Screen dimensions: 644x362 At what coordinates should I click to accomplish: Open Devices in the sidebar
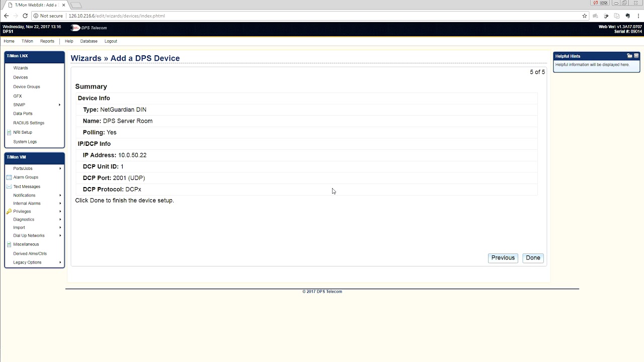(x=21, y=77)
